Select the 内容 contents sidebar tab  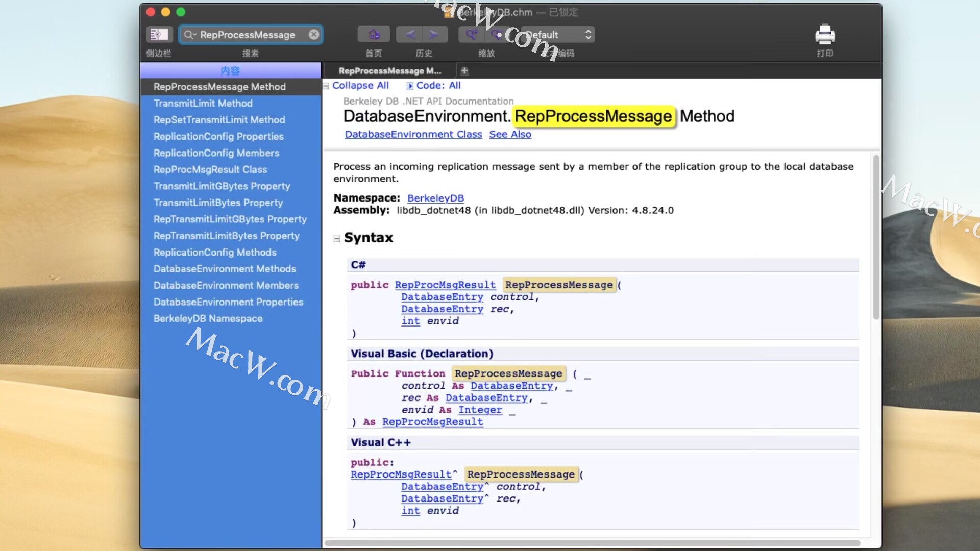[230, 71]
